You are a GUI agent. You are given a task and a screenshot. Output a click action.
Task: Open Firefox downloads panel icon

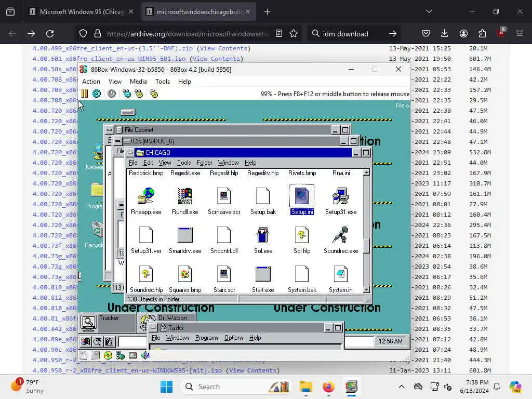[444, 33]
